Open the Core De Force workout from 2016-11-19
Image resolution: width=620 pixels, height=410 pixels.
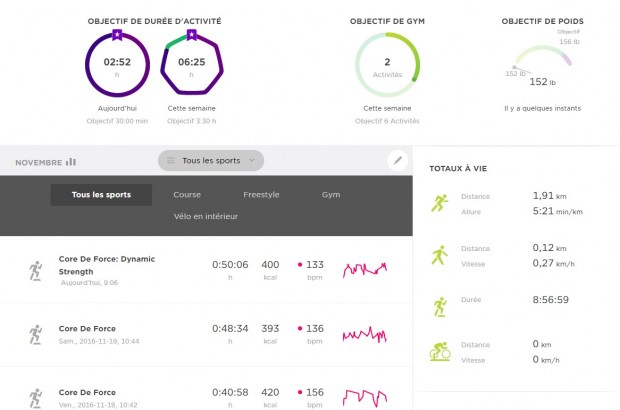tap(88, 328)
